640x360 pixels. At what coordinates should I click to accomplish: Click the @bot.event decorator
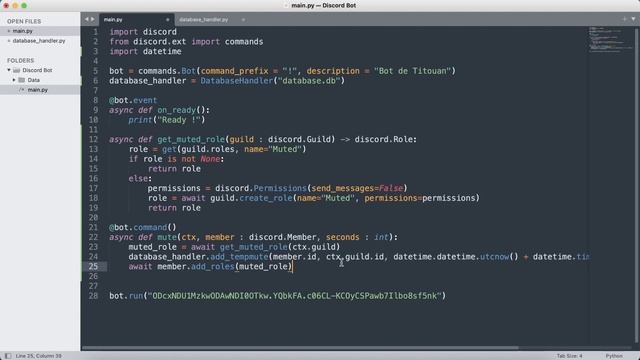coord(133,100)
